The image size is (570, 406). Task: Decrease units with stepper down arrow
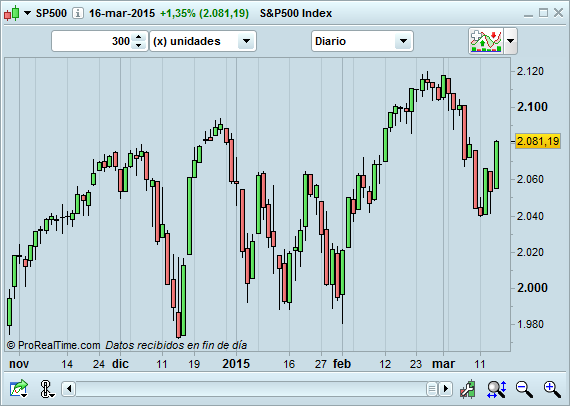139,45
